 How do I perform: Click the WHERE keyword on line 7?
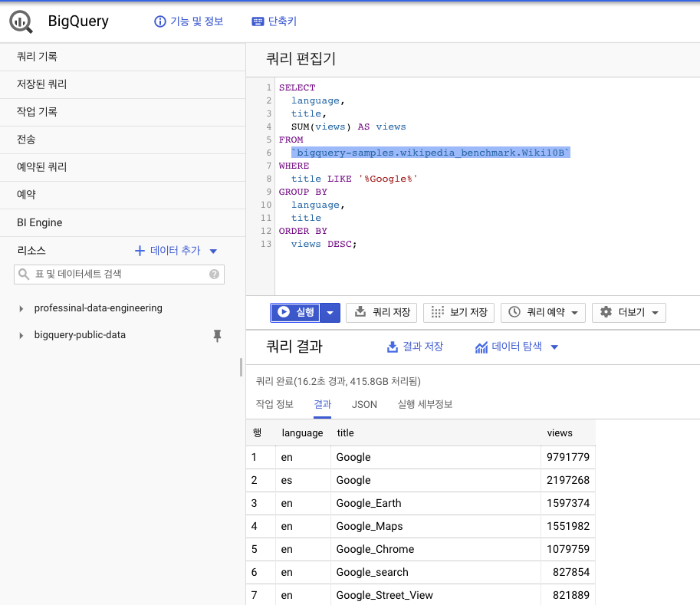pyautogui.click(x=294, y=166)
